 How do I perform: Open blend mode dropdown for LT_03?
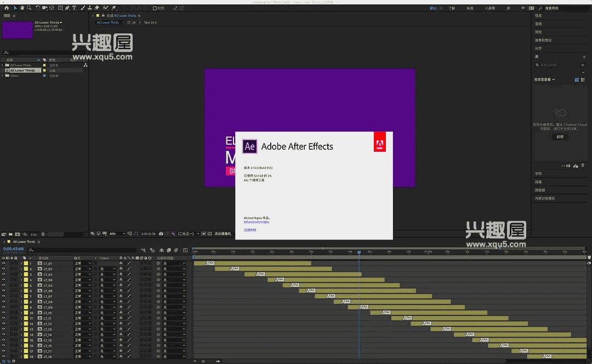[x=83, y=274]
